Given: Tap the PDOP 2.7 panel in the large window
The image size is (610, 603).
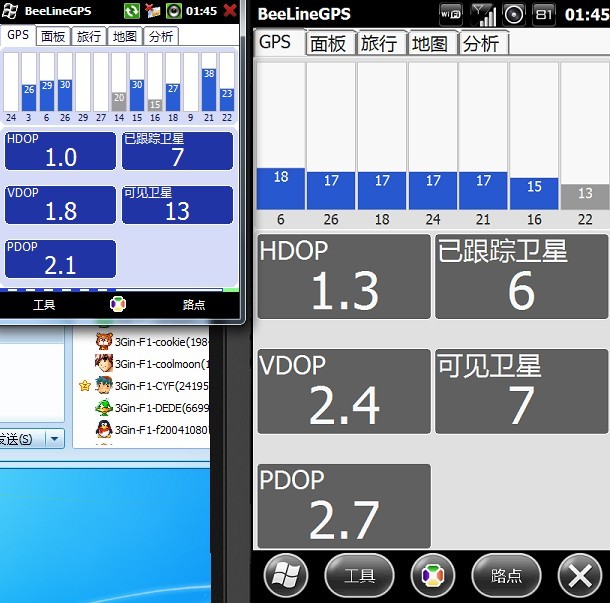Looking at the screenshot, I should coord(344,506).
